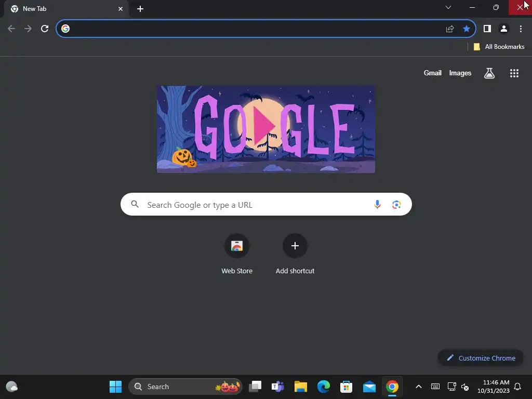Open the Web Store shortcut

pos(237,255)
